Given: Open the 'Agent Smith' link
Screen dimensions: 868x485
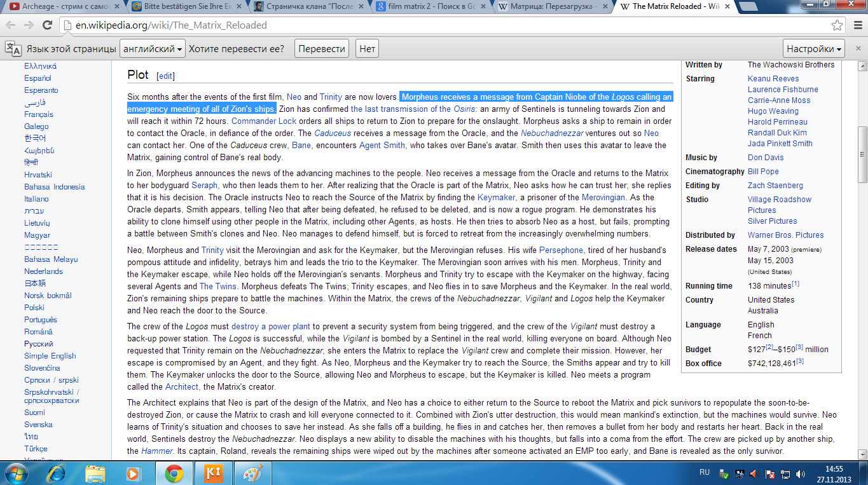Looking at the screenshot, I should 382,145.
